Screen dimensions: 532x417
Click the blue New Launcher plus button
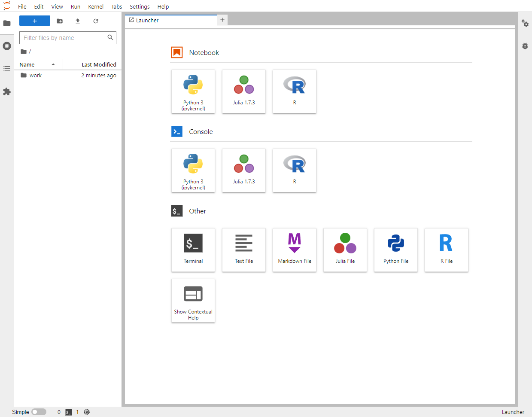[35, 21]
